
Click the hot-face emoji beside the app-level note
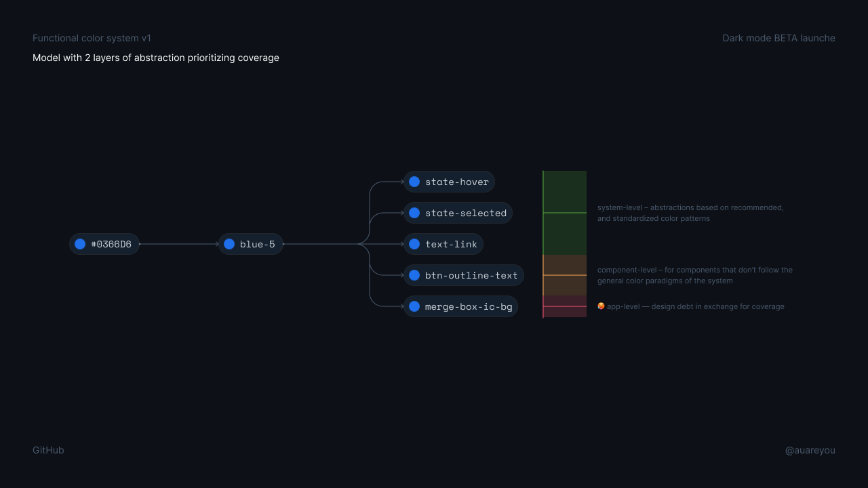(x=601, y=306)
